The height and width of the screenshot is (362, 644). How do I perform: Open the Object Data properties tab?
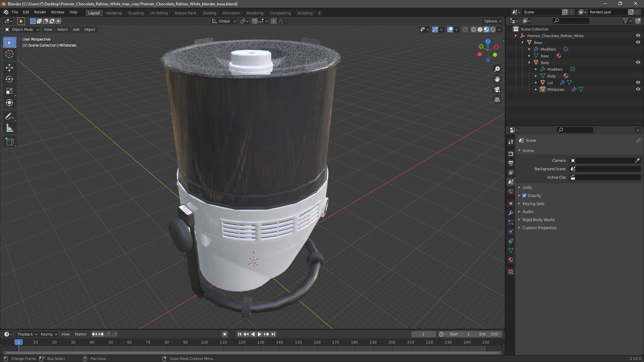[x=511, y=250]
